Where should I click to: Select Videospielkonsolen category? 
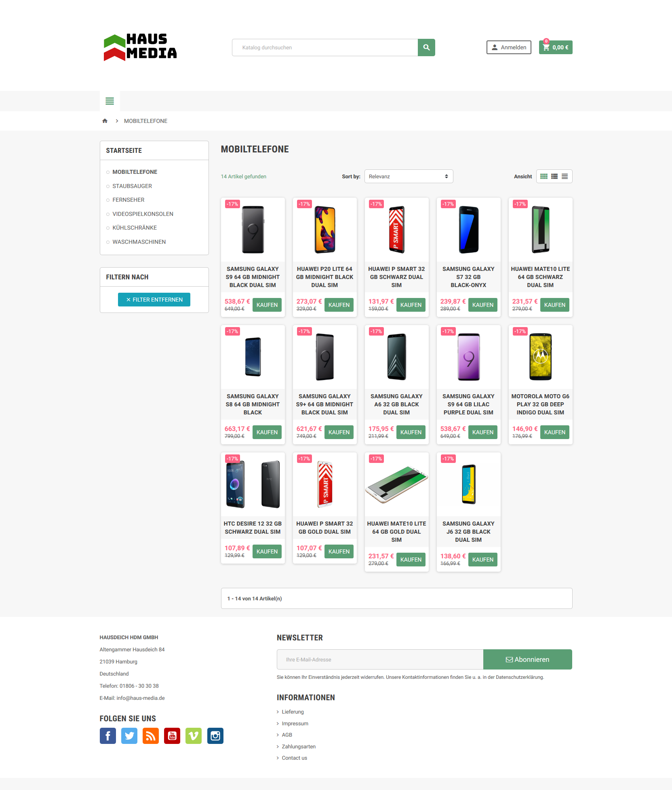pos(143,214)
